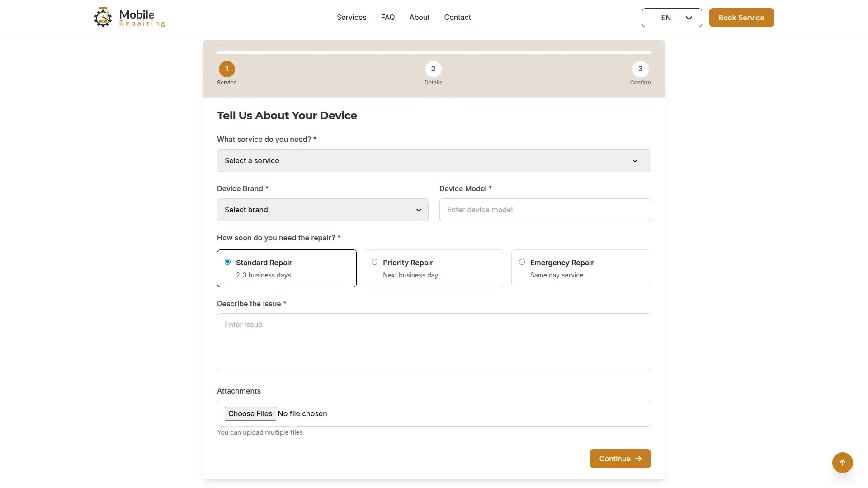The image size is (868, 488).
Task: Click the chevron on the brand dropdown
Action: point(419,210)
